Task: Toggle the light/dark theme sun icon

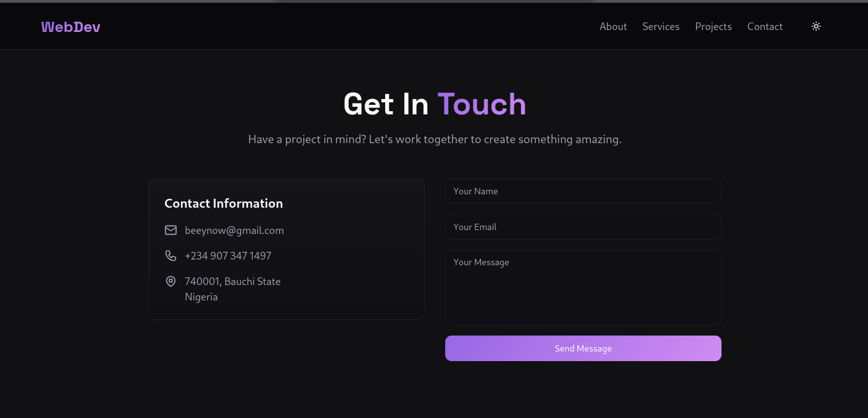Action: coord(816,26)
